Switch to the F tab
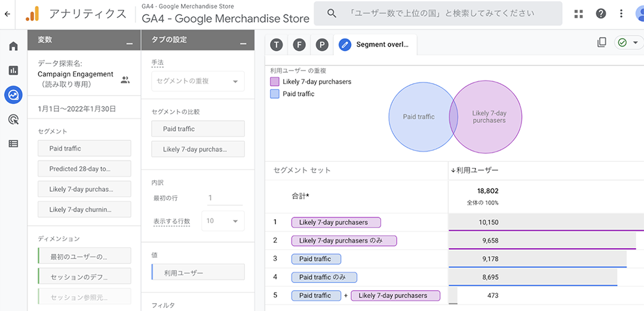 click(x=299, y=45)
